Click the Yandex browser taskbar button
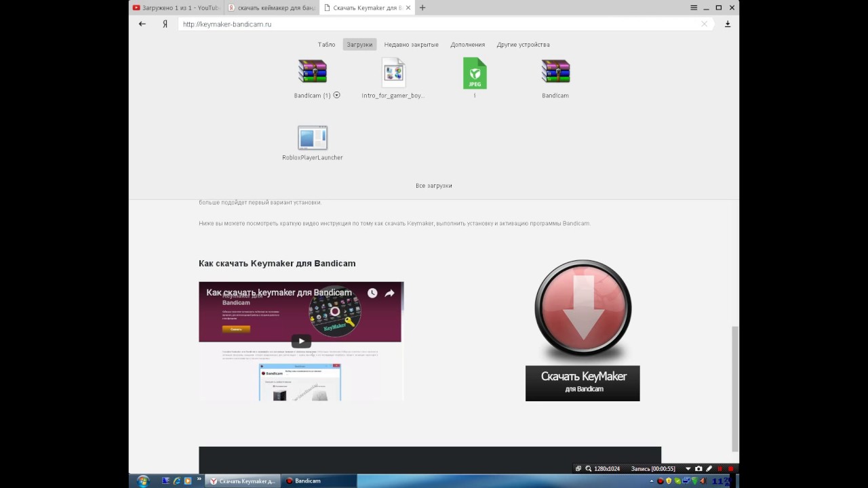Viewport: 868px width, 488px height. (x=242, y=481)
